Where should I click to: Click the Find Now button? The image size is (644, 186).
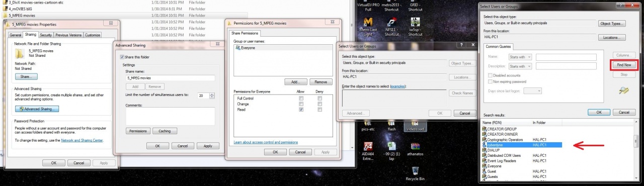pos(624,65)
